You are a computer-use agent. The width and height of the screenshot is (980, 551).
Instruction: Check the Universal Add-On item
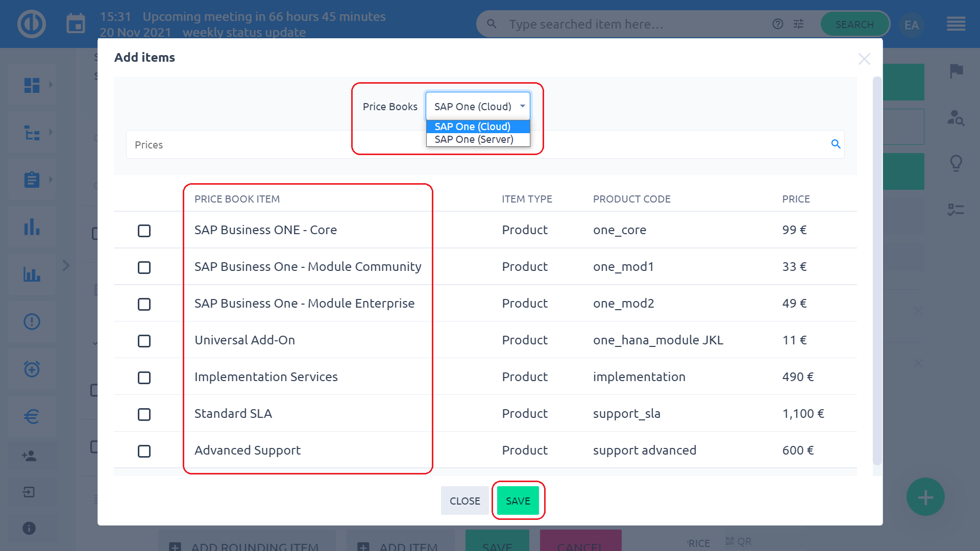coord(144,341)
